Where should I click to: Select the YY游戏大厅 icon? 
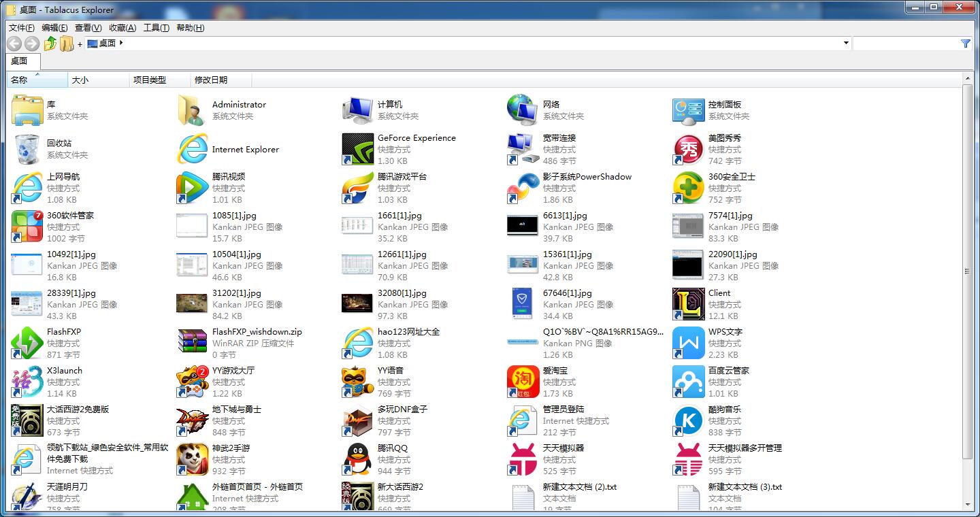(193, 382)
